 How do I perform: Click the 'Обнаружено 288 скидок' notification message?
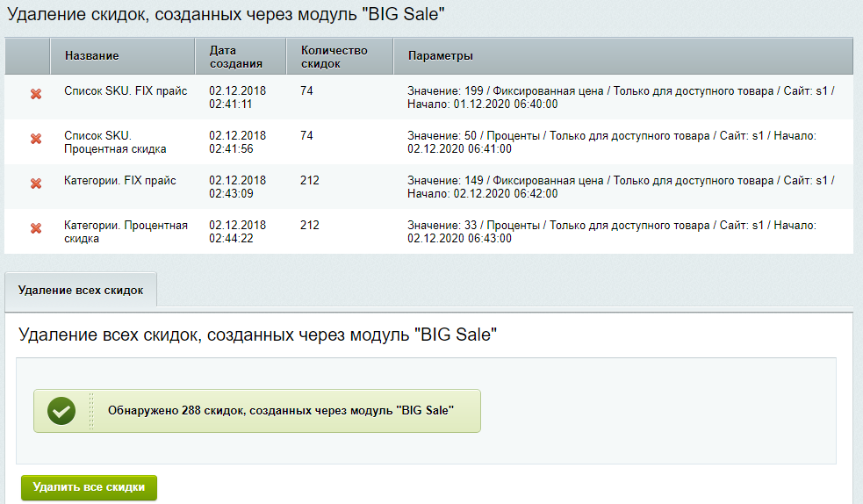pyautogui.click(x=280, y=410)
